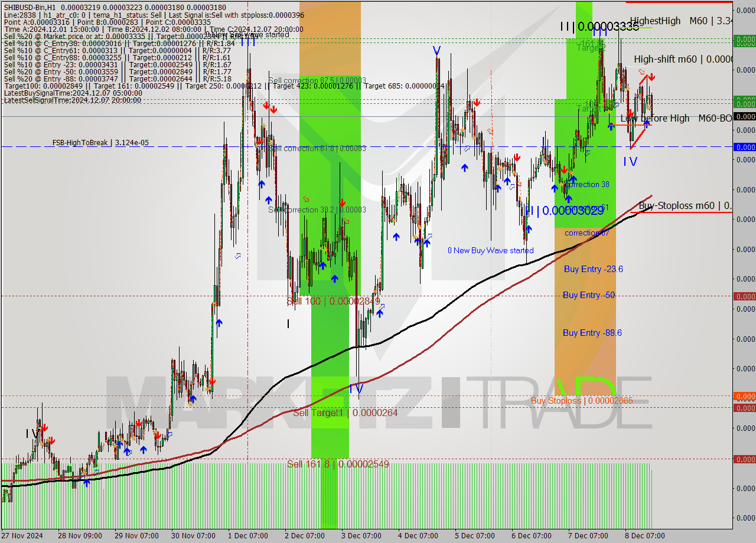756x543 pixels.
Task: Click the '3 Dec 07:00' time label
Action: click(x=361, y=535)
